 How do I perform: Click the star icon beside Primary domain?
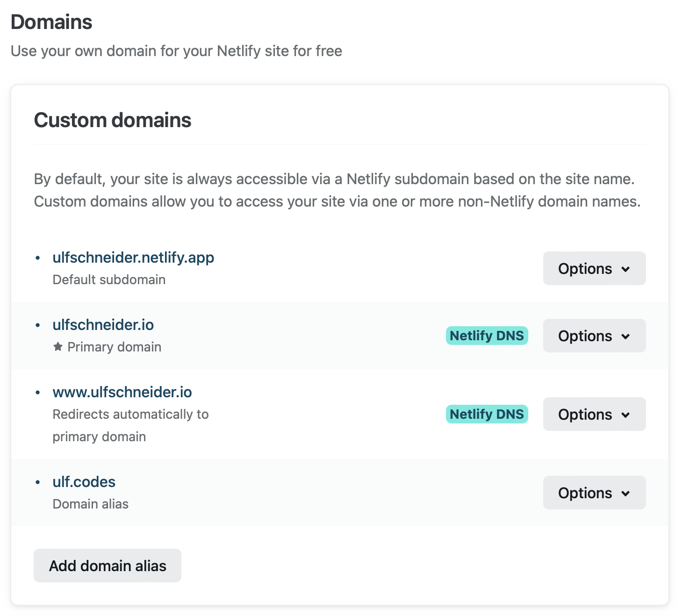pyautogui.click(x=58, y=347)
